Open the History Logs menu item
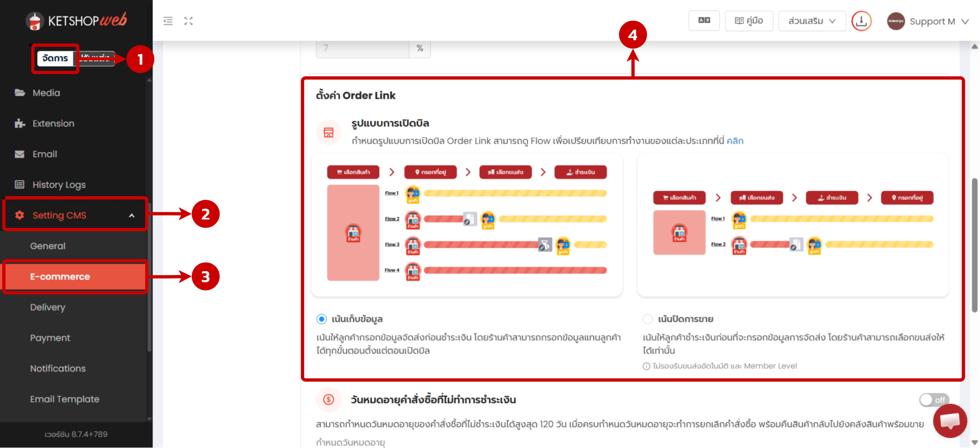Viewport: 980px width, 448px height. click(59, 185)
